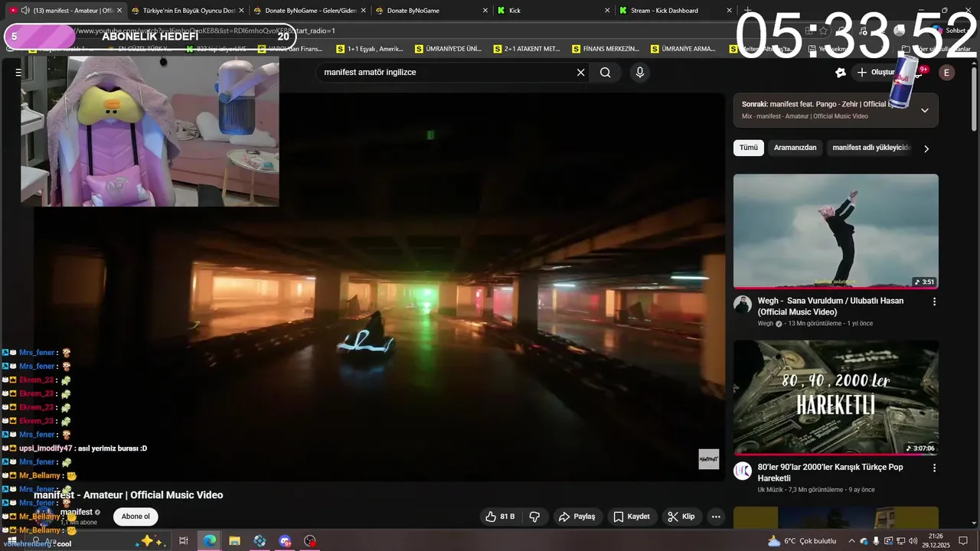The image size is (980, 551).
Task: Open the user avatar E account menu
Action: tap(947, 73)
